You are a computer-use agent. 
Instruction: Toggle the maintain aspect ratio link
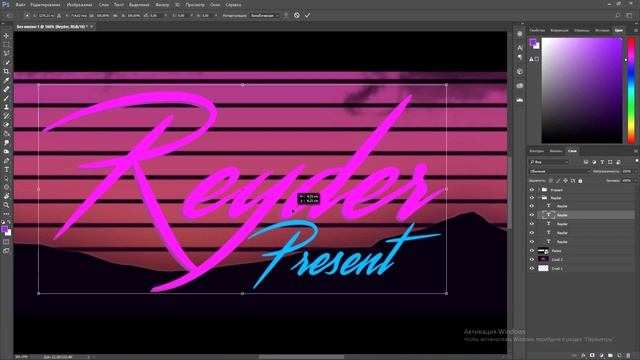point(115,16)
